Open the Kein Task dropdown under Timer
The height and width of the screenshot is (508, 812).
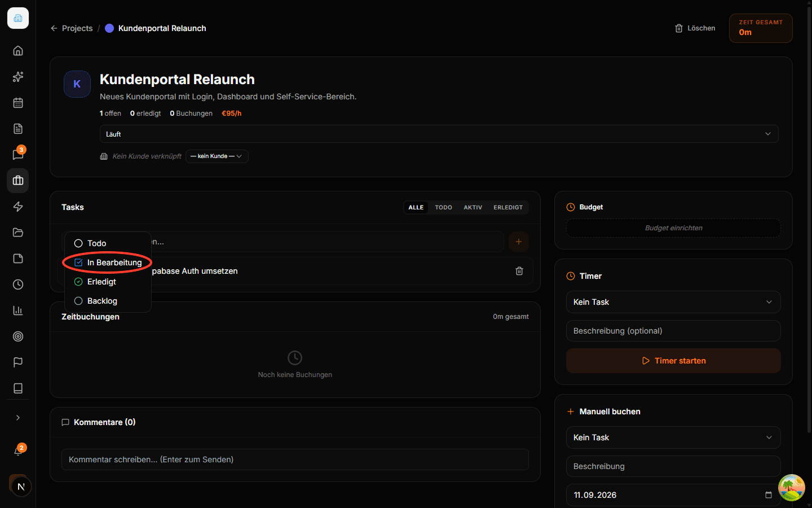click(673, 302)
